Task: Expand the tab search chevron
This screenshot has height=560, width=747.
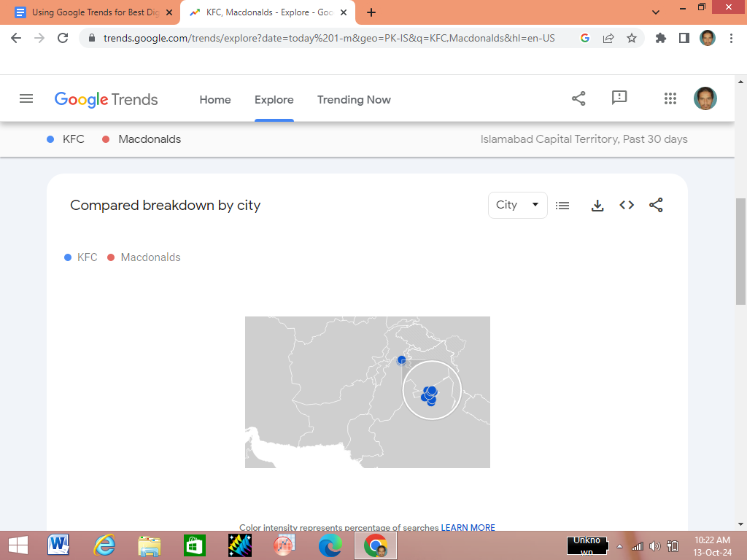Action: [656, 12]
